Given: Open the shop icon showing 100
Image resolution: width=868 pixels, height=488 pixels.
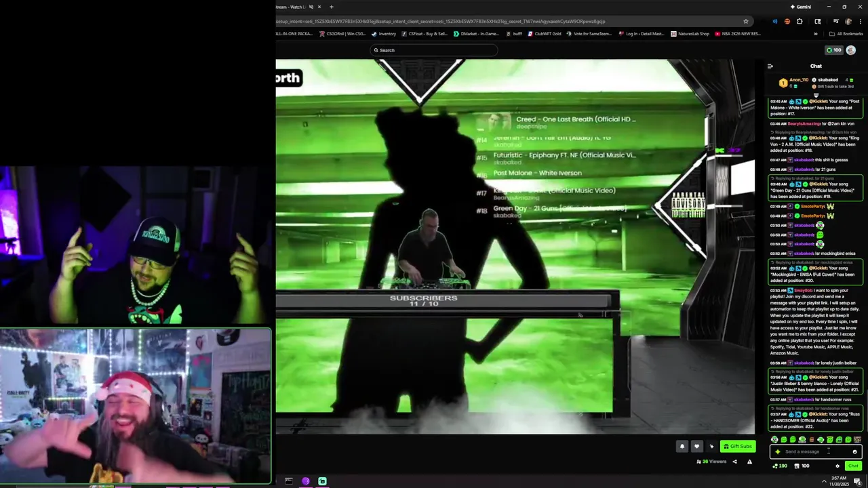Looking at the screenshot, I should click(x=801, y=466).
